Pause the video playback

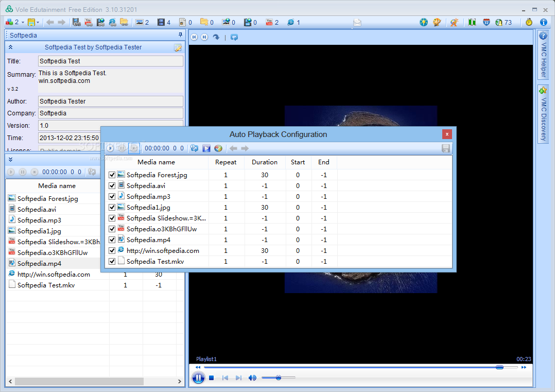tap(198, 378)
